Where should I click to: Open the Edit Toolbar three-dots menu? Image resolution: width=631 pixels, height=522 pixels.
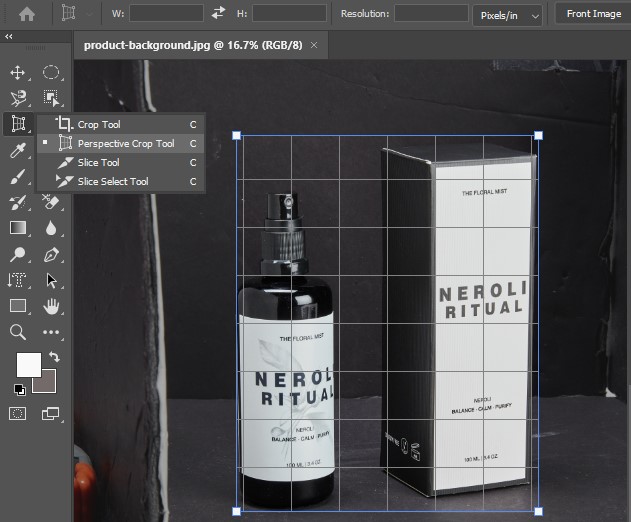coord(51,332)
